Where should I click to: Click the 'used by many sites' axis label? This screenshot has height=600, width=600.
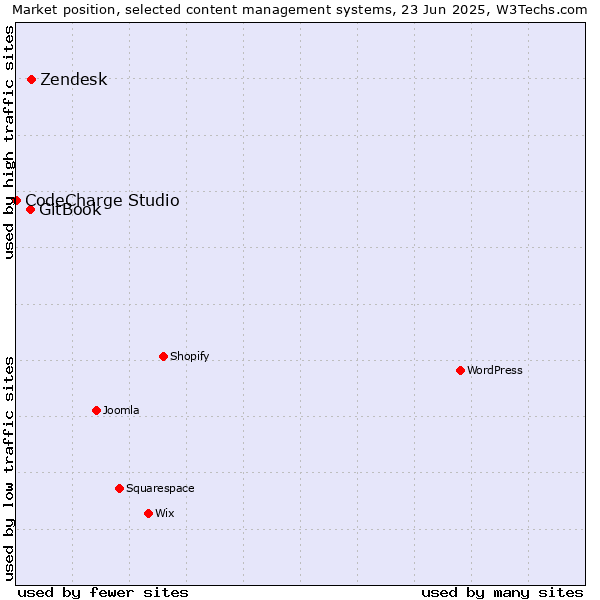point(502,593)
